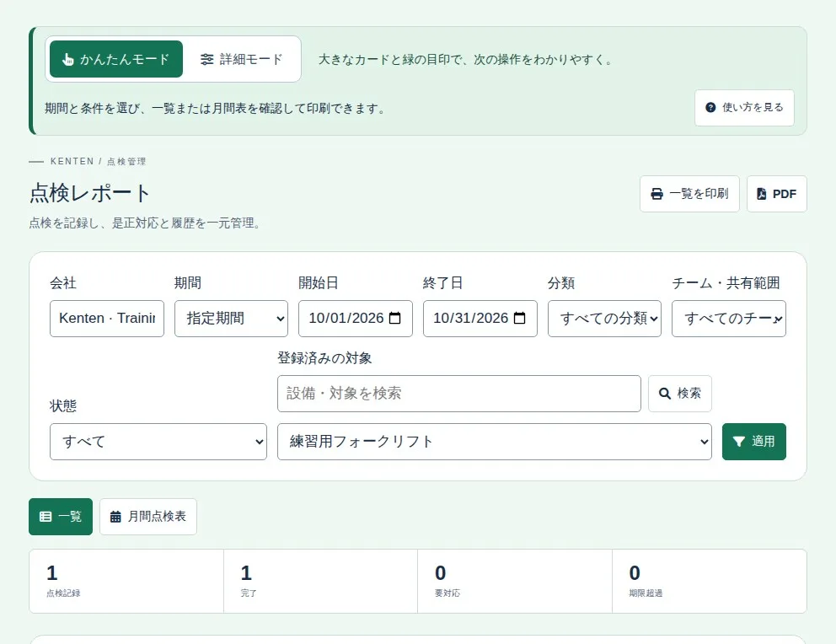836x644 pixels.
Task: Click the hand icon on かんたんモード
Action: (67, 59)
